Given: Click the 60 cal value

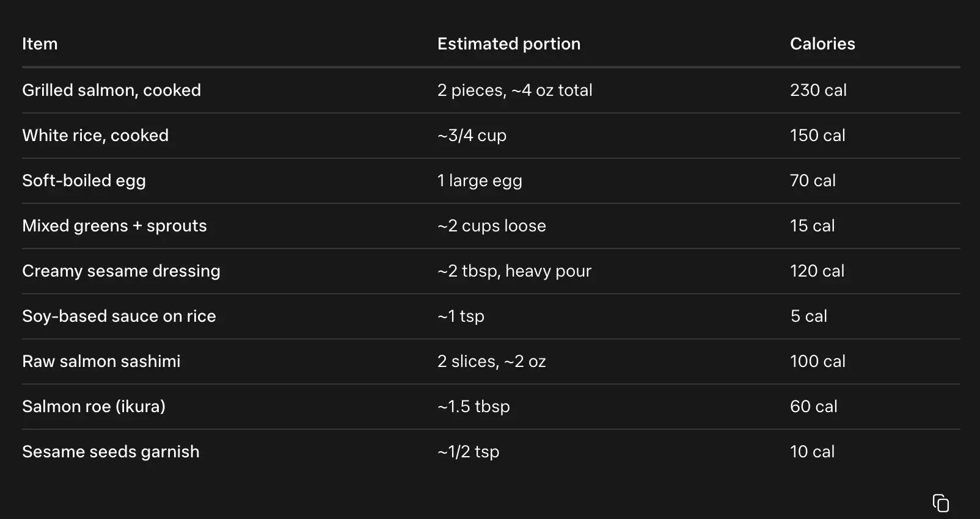Looking at the screenshot, I should [x=813, y=407].
